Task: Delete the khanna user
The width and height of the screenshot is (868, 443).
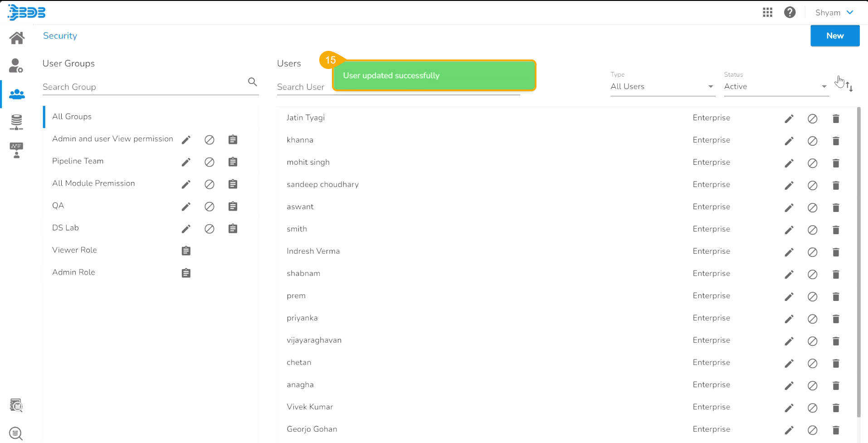Action: [836, 141]
